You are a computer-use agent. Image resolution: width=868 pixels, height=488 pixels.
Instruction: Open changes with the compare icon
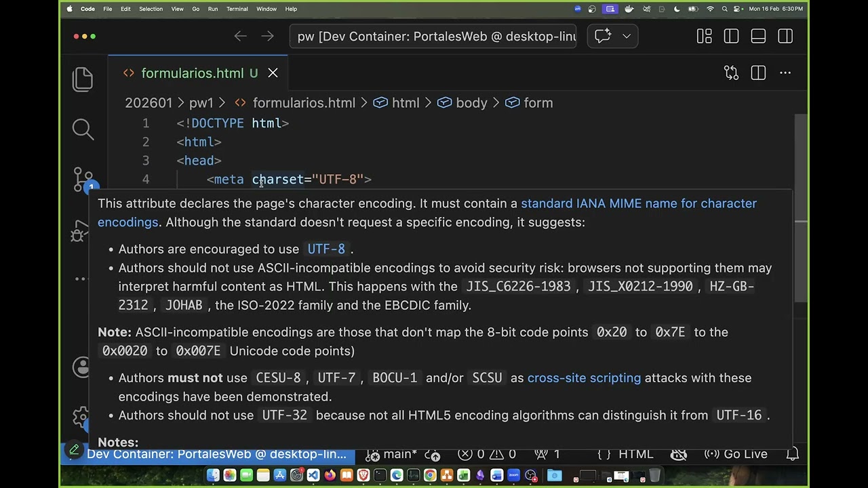pos(731,73)
